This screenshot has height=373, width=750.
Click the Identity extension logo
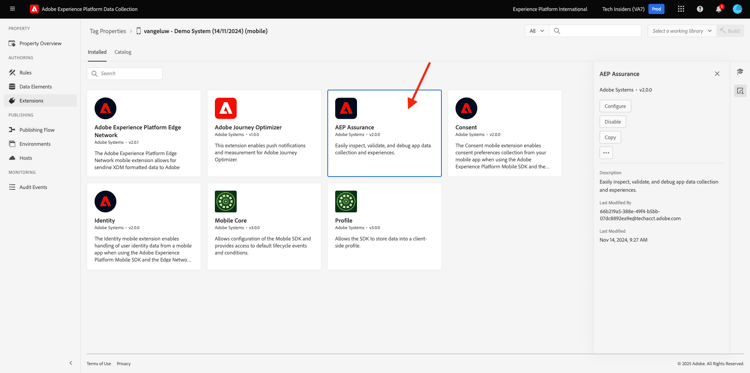[105, 201]
